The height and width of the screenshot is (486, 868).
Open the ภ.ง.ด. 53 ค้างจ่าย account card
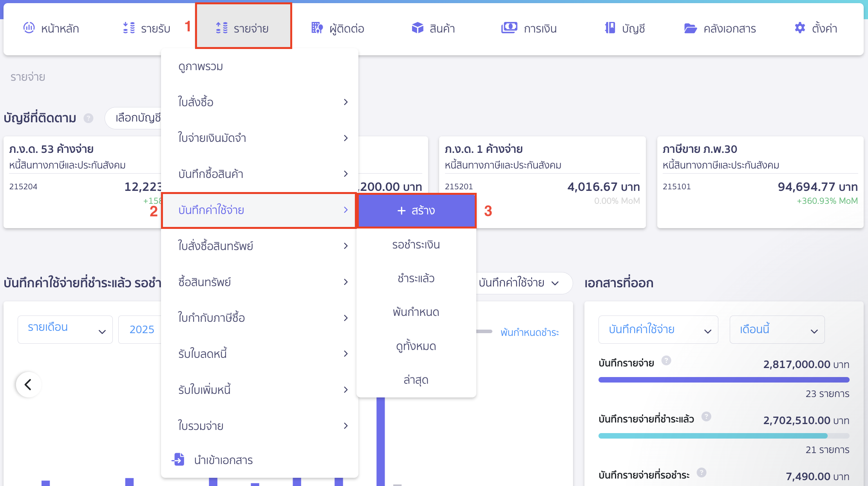pos(83,182)
